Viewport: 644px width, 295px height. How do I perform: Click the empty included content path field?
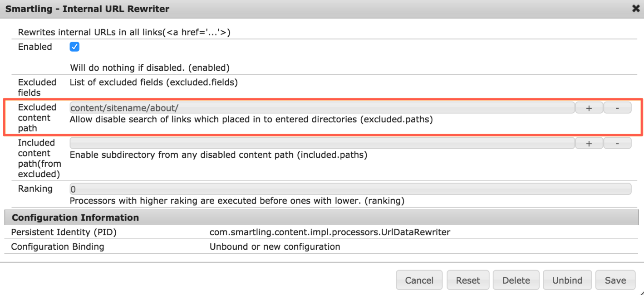[x=272, y=143]
